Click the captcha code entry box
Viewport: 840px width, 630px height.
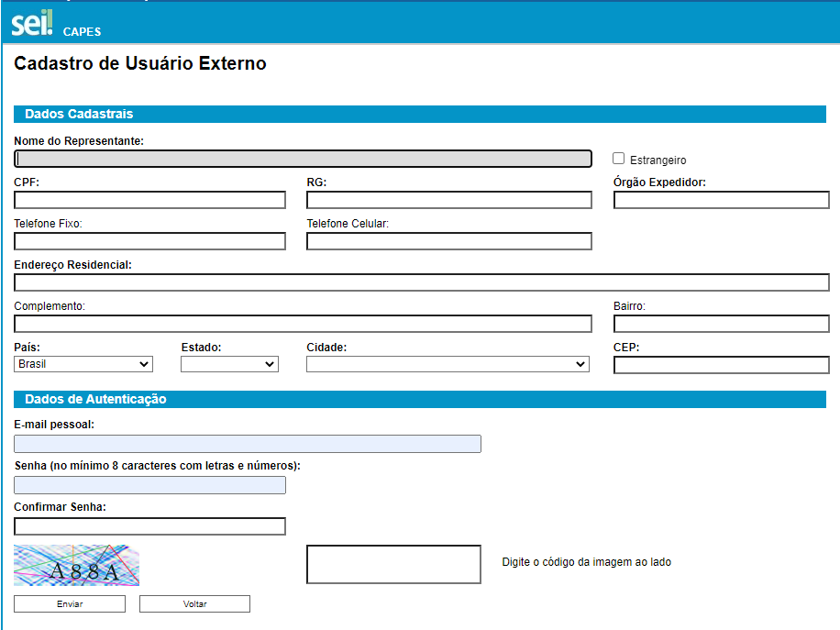click(392, 564)
